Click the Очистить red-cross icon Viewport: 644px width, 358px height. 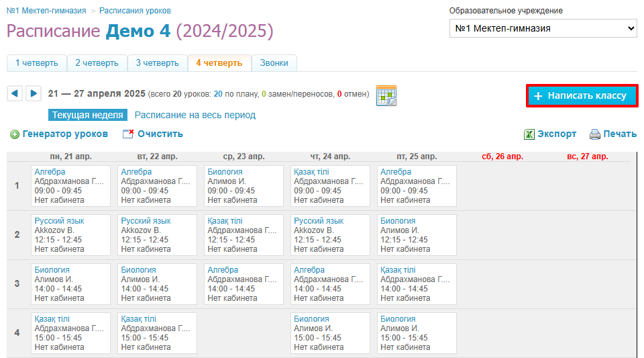point(128,134)
